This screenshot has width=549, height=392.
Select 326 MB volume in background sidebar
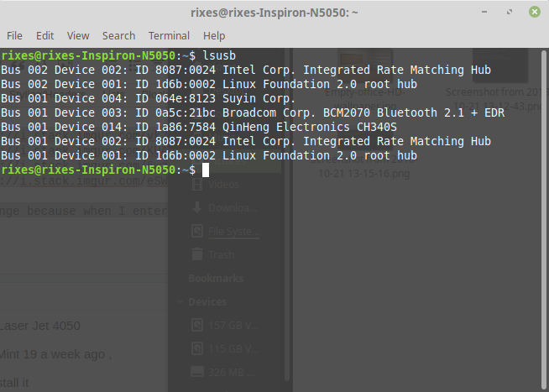[231, 373]
